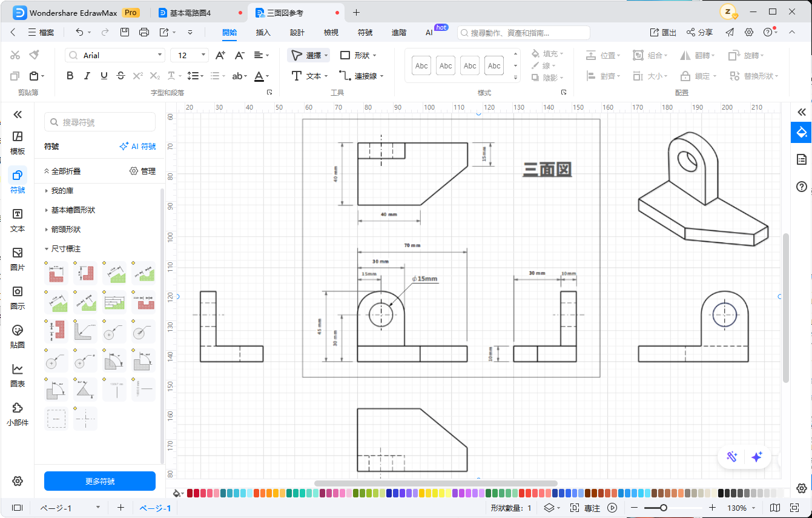
Task: Click the Format Painter brush icon
Action: [x=34, y=55]
